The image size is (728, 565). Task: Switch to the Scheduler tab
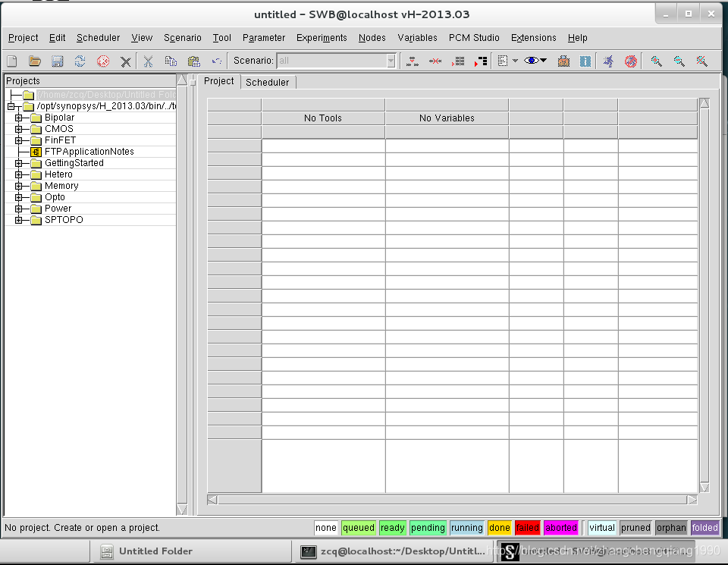(268, 82)
